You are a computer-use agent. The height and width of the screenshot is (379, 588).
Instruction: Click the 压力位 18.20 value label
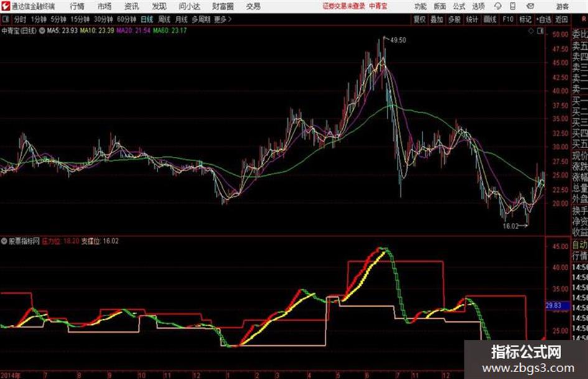pyautogui.click(x=61, y=241)
